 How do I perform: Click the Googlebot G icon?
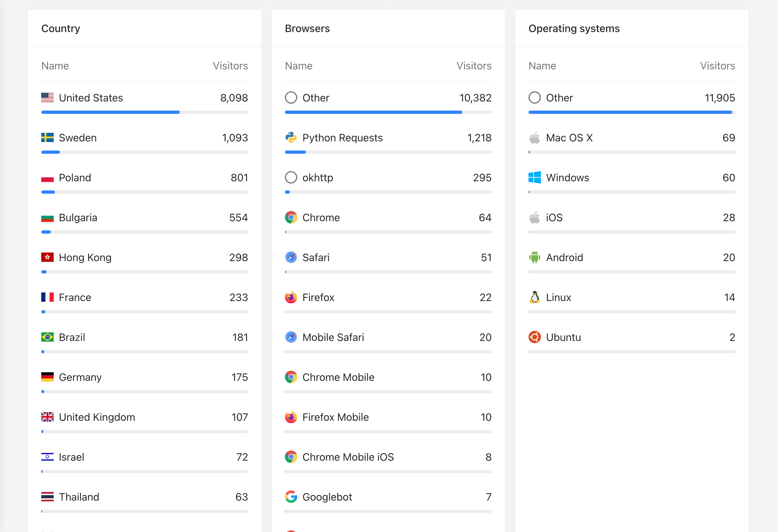point(291,497)
